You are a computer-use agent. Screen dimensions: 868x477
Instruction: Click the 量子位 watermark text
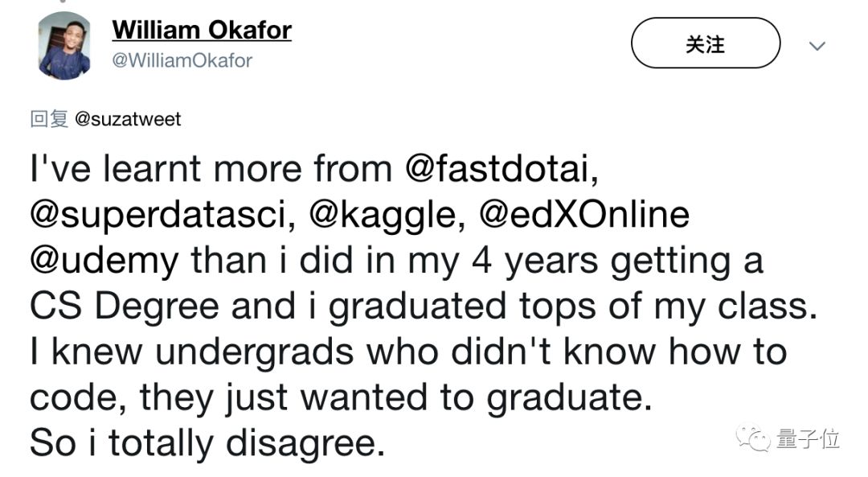pos(809,439)
